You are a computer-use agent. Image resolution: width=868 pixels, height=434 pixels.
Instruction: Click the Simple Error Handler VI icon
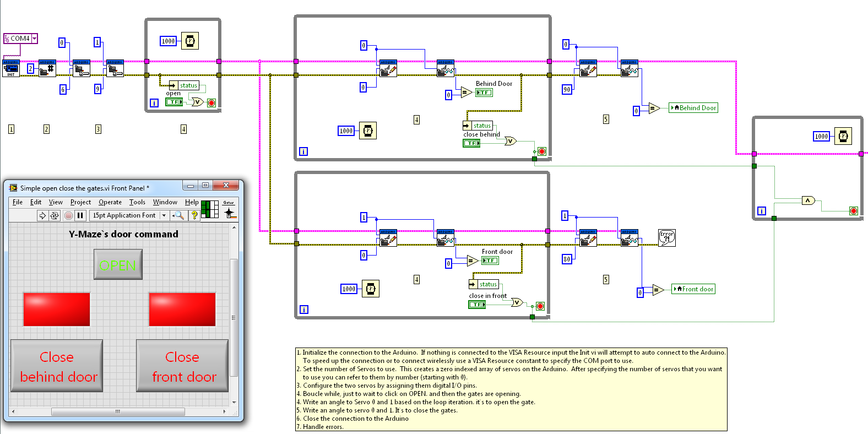point(667,238)
